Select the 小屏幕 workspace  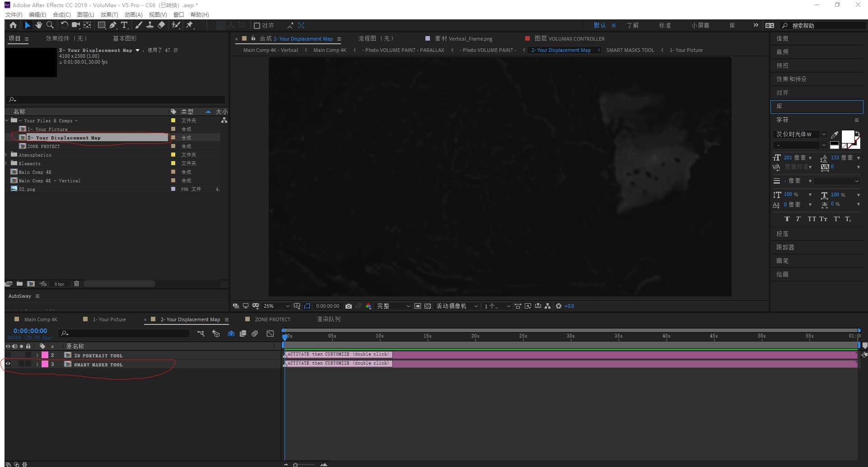coord(700,26)
